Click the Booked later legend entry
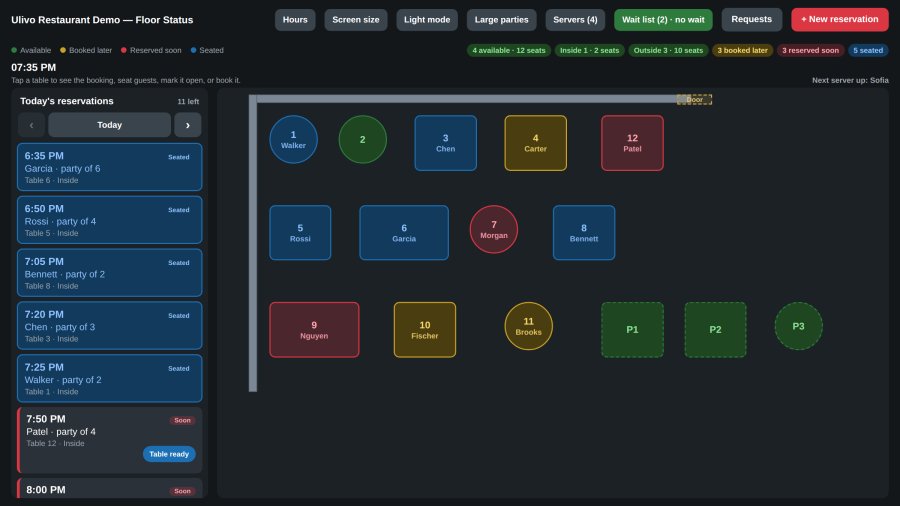Screen dimensions: 900x506 point(86,50)
